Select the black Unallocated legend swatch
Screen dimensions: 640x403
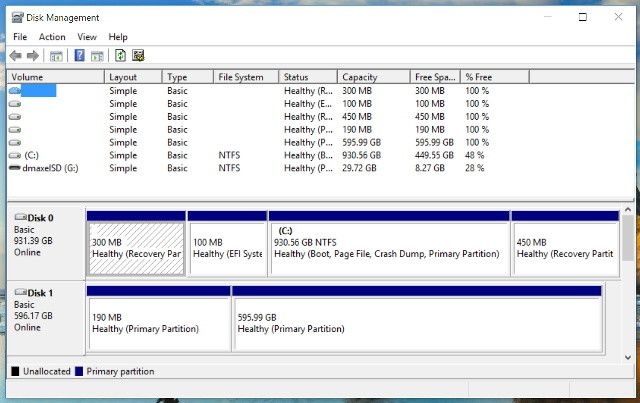16,371
